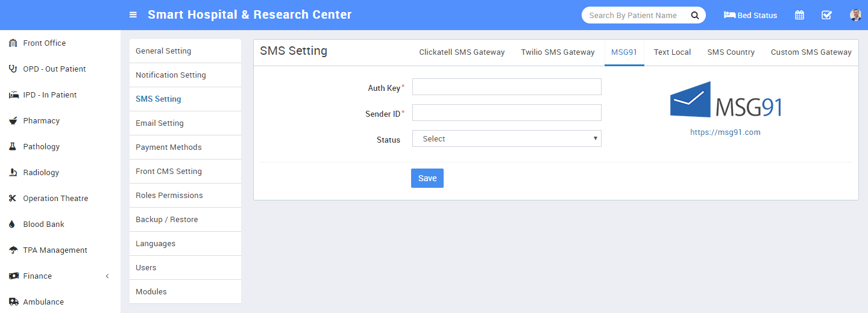This screenshot has height=313, width=868.
Task: Click the search magnifier icon
Action: [x=695, y=15]
